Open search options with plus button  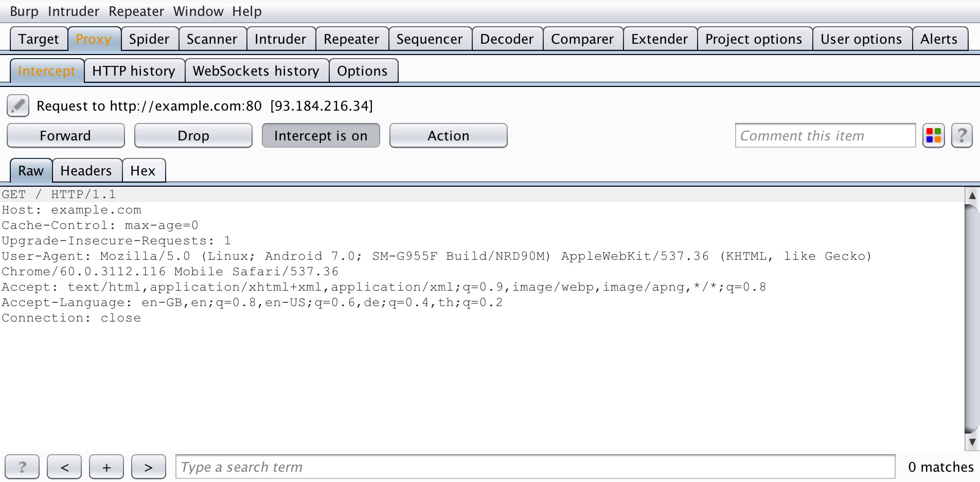[106, 467]
